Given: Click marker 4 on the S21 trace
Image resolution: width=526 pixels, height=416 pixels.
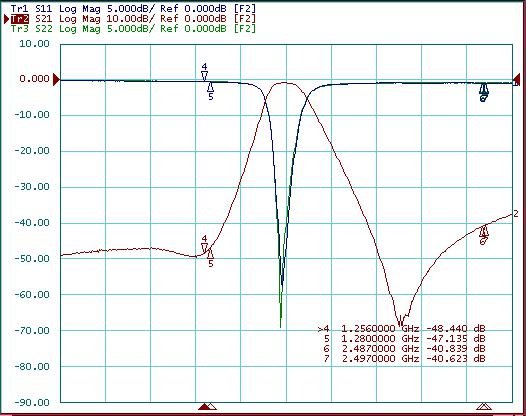Looking at the screenshot, I should coord(204,244).
